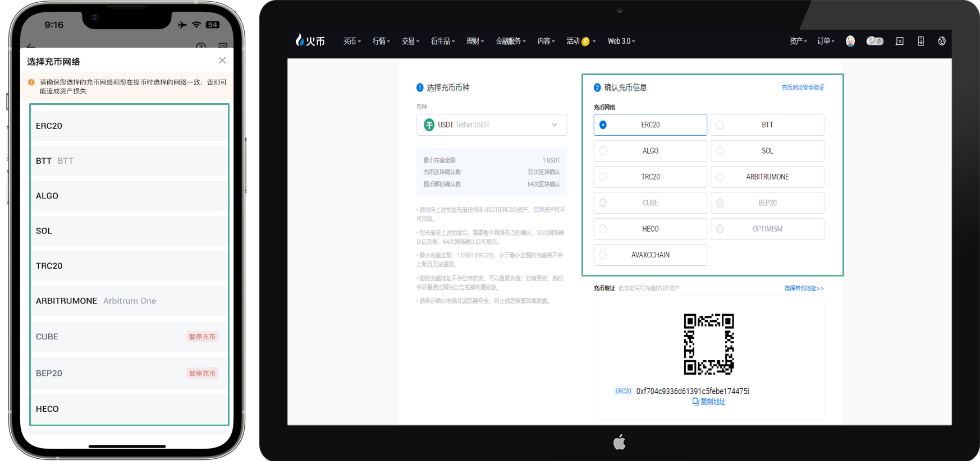The width and height of the screenshot is (980, 461).
Task: Click the 最小充值金额 1 USDT row
Action: tap(492, 160)
